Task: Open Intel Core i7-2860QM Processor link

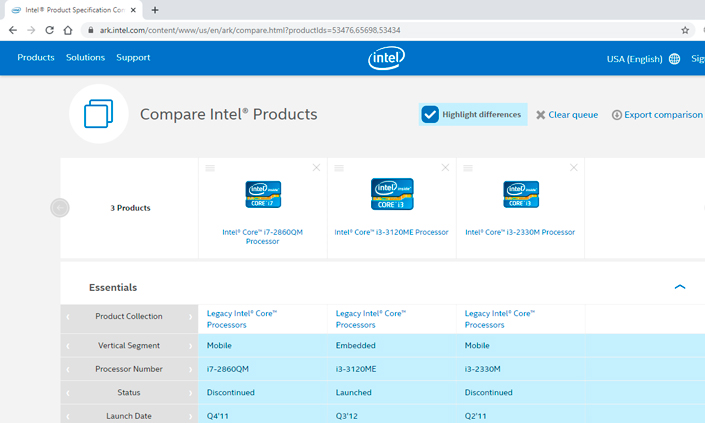Action: 263,236
